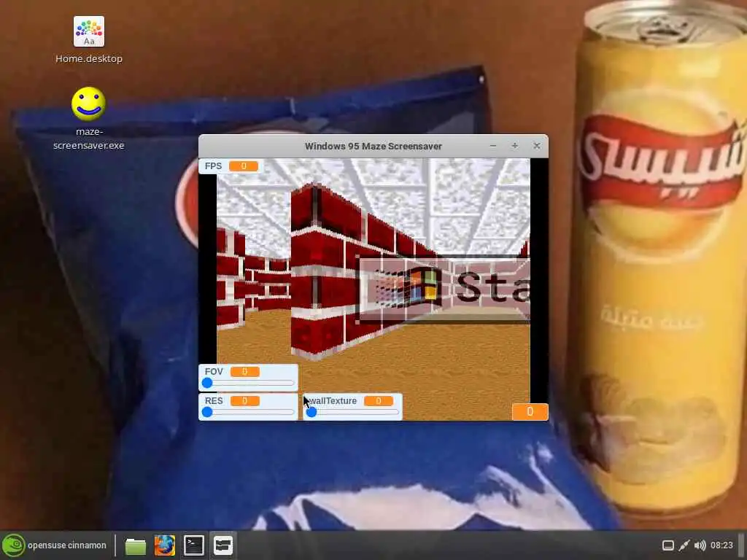Click the Windows logo Start button on the maze wall
747x560 pixels.
tap(443, 288)
